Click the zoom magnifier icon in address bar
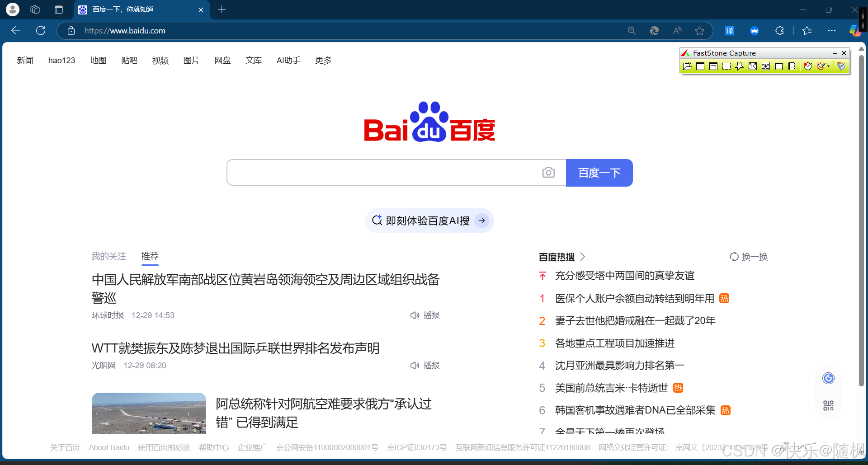This screenshot has width=868, height=465. (632, 31)
